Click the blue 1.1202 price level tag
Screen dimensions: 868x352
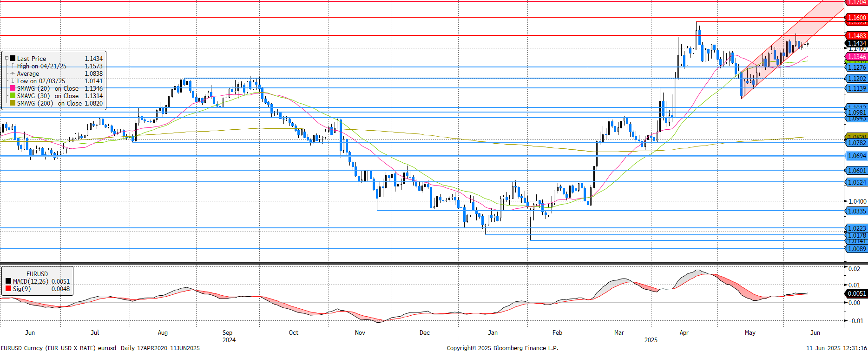pos(856,79)
